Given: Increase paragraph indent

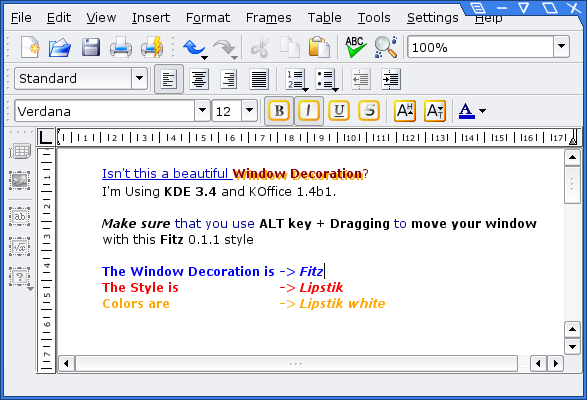Looking at the screenshot, I should (391, 79).
